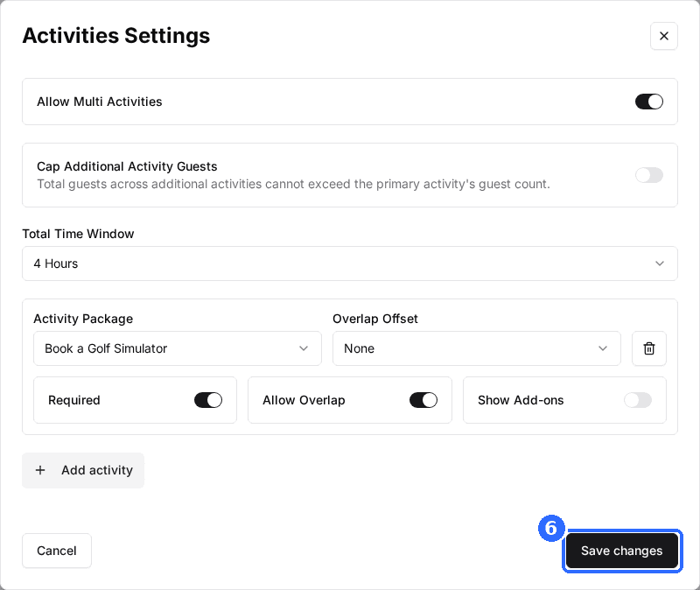
Task: Click the Activities Settings heading
Action: [x=116, y=36]
